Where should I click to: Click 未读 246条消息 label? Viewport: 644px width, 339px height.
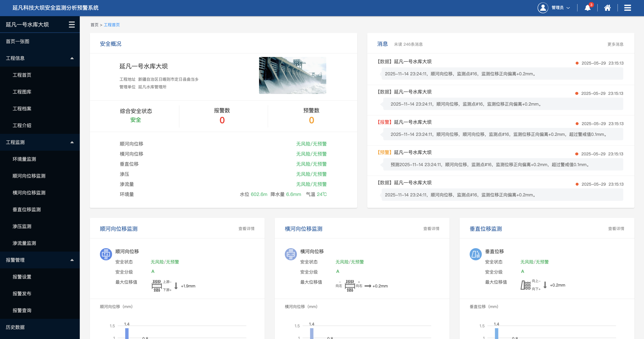pyautogui.click(x=408, y=44)
